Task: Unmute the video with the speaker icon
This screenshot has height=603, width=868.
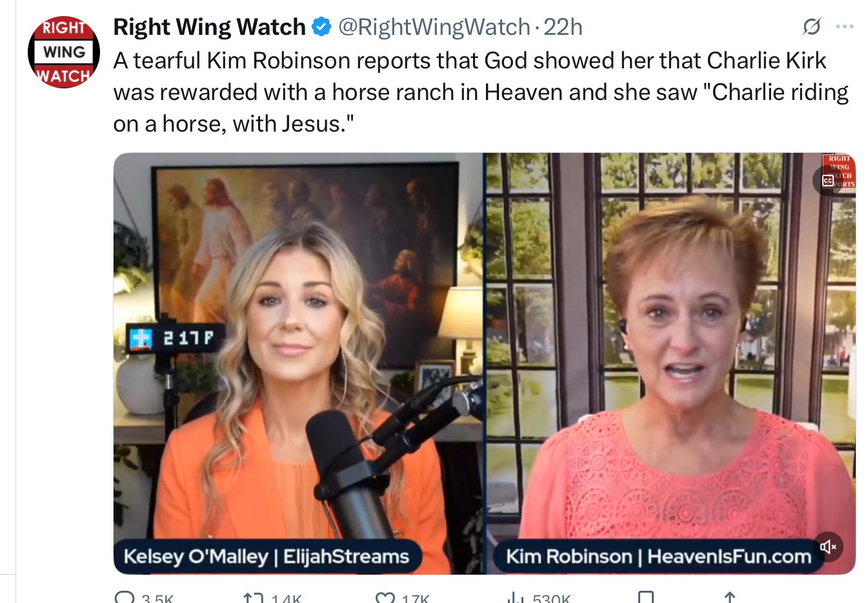Action: coord(828,547)
